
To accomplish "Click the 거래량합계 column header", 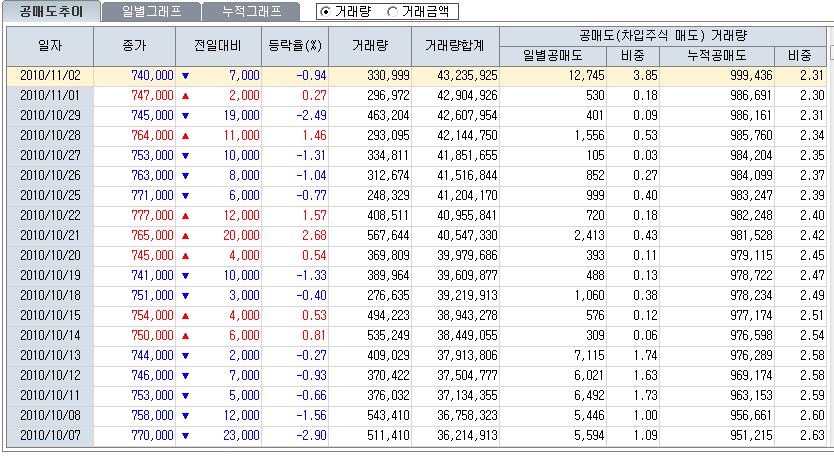I will tap(454, 45).
